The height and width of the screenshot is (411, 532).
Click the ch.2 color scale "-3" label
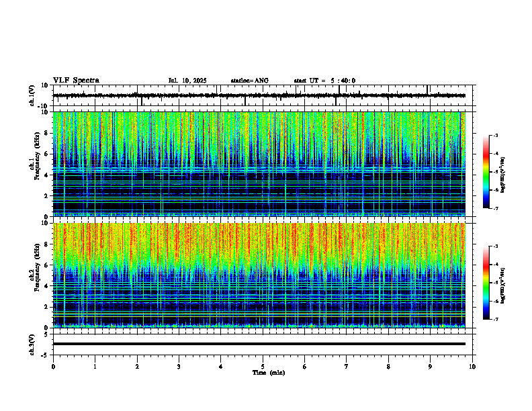[x=496, y=246]
